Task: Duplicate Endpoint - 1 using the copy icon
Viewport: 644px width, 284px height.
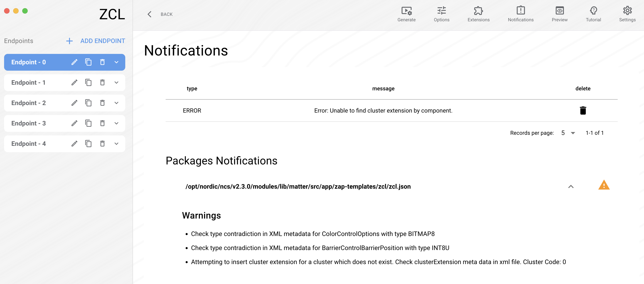Action: coord(88,82)
